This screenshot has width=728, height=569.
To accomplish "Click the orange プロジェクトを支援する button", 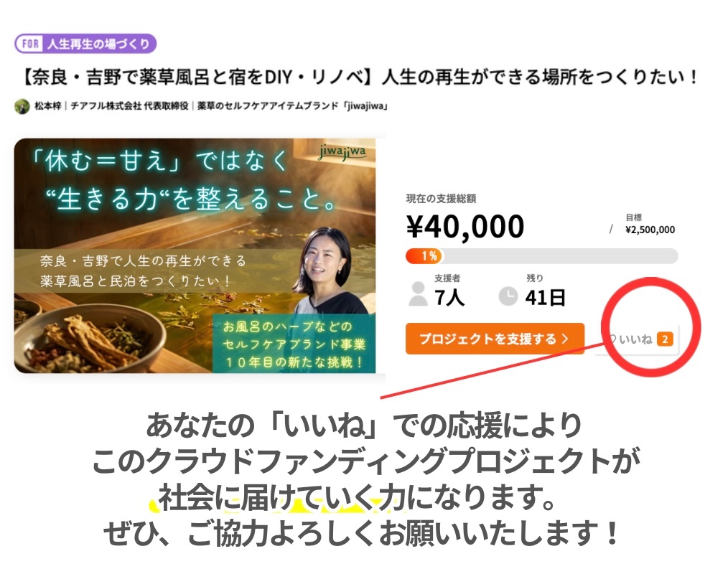I will click(x=495, y=339).
